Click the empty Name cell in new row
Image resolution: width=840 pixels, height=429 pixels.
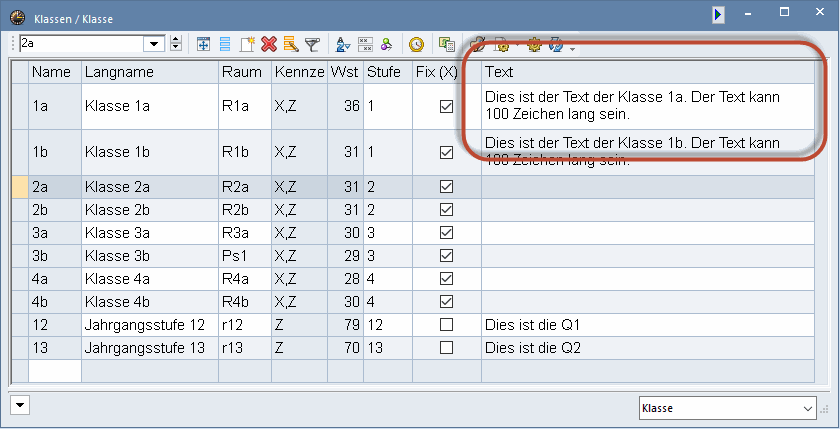coord(55,371)
